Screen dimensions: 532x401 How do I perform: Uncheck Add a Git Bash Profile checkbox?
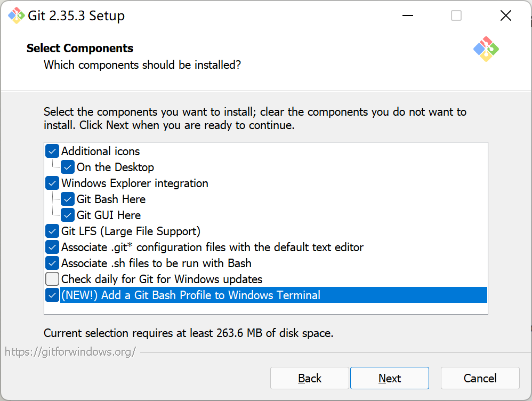tap(52, 295)
